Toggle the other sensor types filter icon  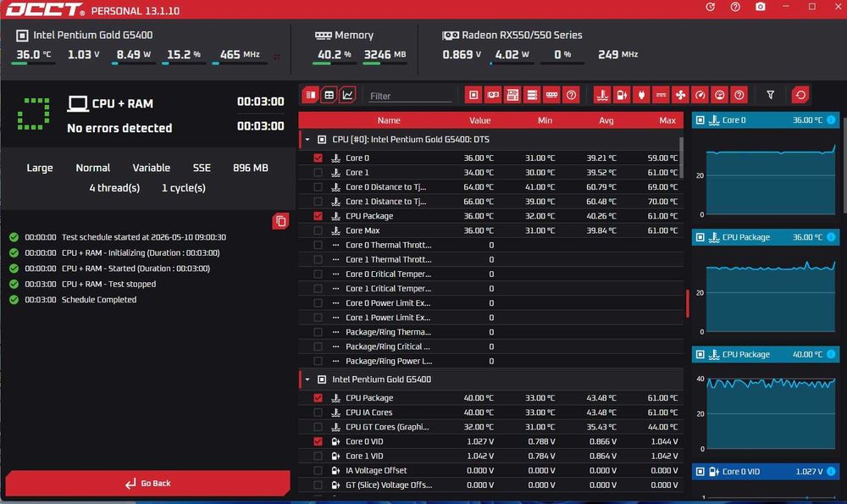click(x=739, y=95)
